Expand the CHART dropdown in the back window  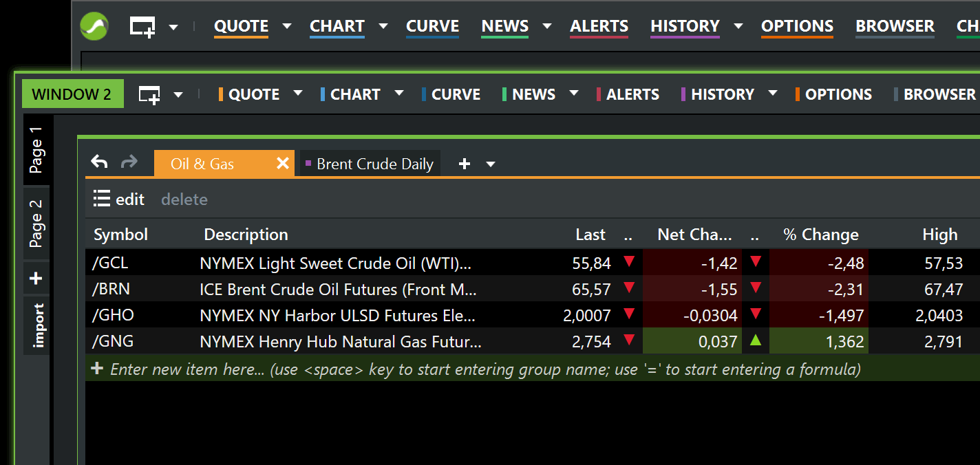point(383,26)
